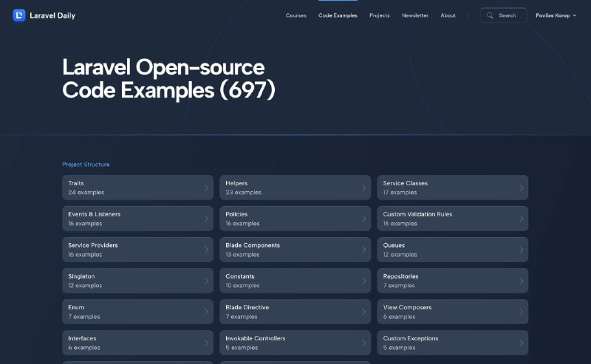591x364 pixels.
Task: Open the Courses menu item
Action: coord(296,16)
